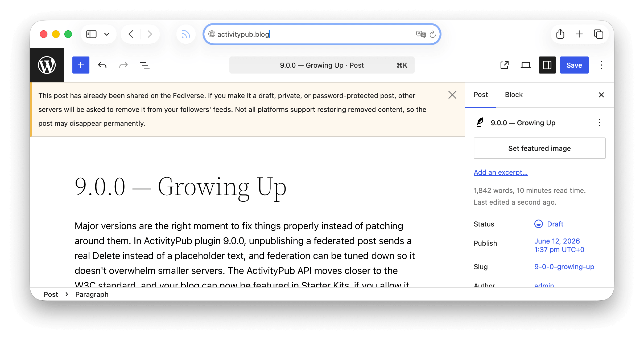Click the RSS feed icon in Safari

(x=186, y=34)
